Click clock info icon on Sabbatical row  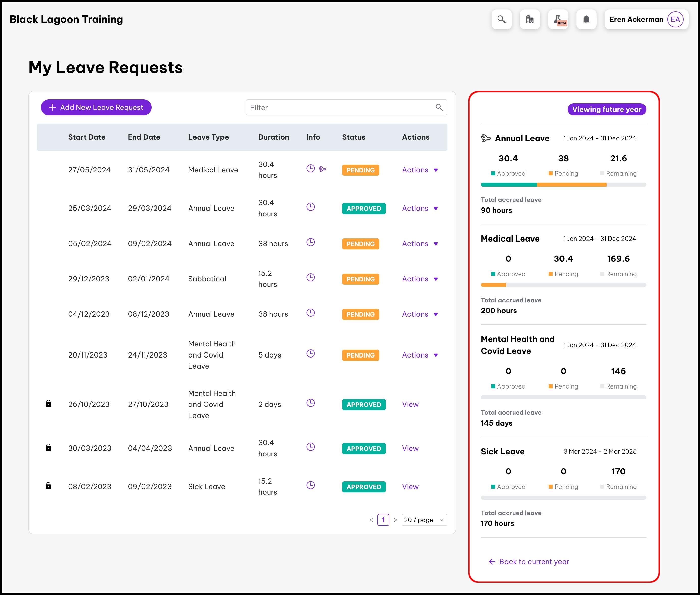point(311,277)
